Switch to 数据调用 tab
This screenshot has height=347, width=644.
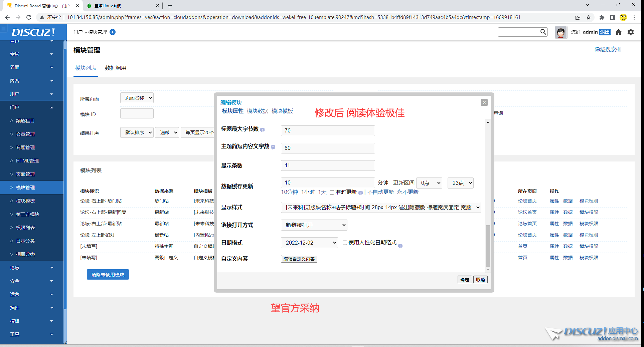(x=115, y=68)
